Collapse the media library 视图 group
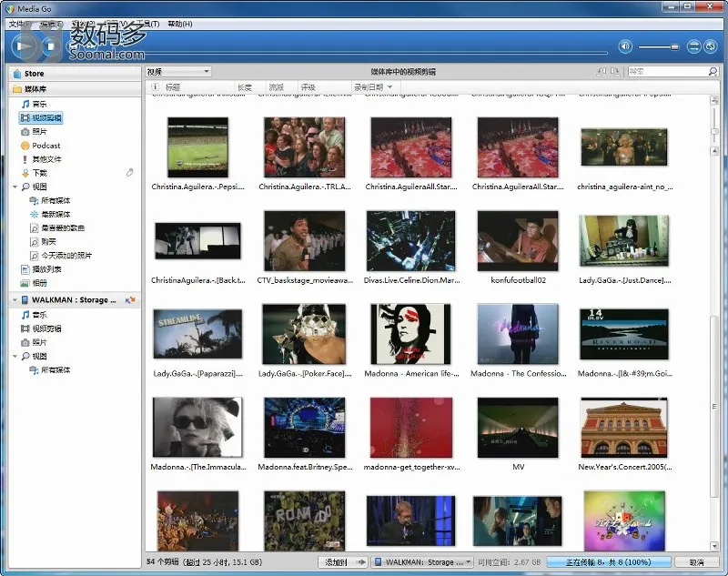Image resolution: width=728 pixels, height=576 pixels. pyautogui.click(x=15, y=187)
